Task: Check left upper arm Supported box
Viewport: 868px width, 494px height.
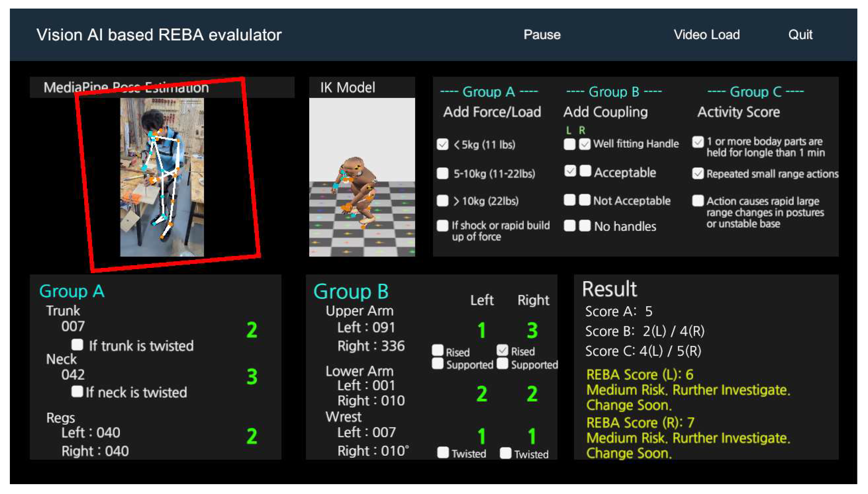Action: point(437,363)
